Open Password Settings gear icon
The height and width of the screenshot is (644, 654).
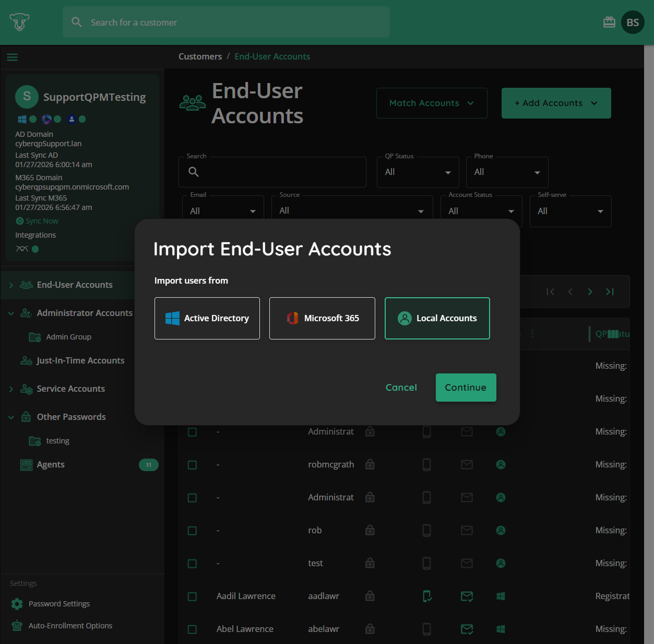point(17,604)
